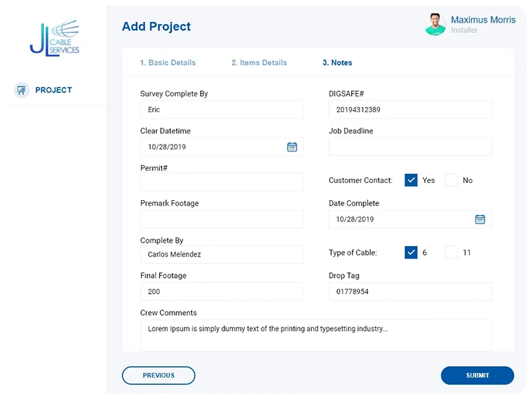Open the Clear Datetime calendar icon
Viewport: 532px width, 399px height.
(x=292, y=147)
